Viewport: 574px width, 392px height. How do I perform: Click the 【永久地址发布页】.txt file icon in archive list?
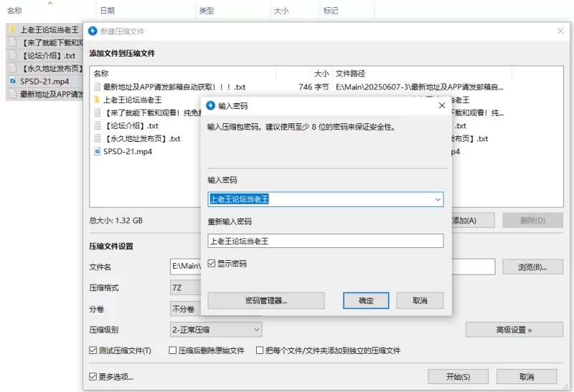[97, 138]
